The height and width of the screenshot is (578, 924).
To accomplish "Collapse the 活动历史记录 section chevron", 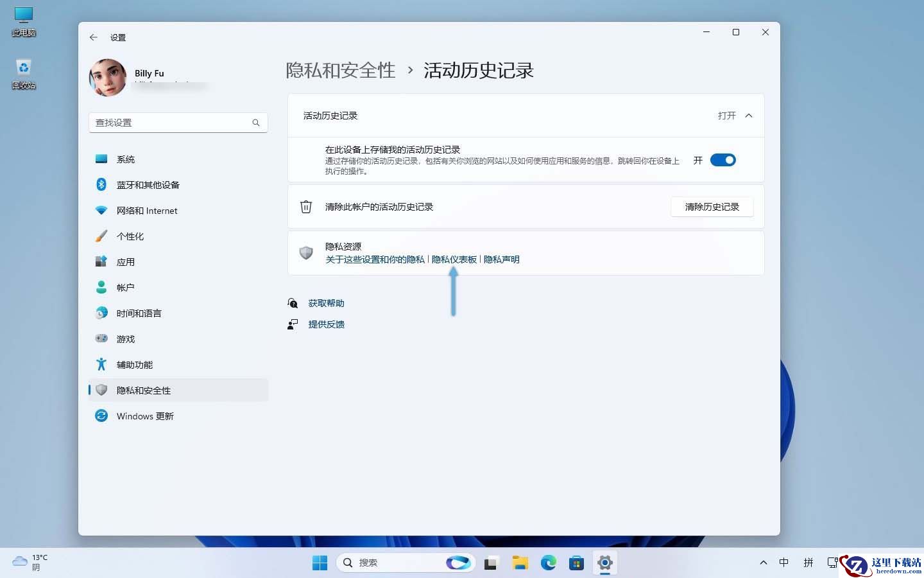I will click(x=749, y=116).
